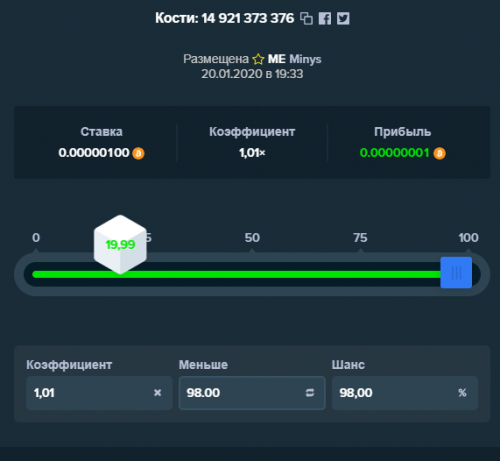Click the percent icon in Шанс field

462,393
